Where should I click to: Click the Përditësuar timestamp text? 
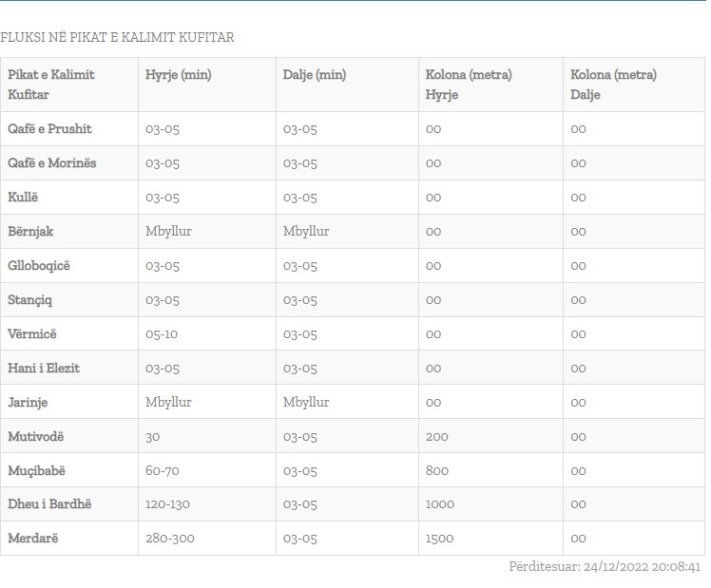click(x=605, y=567)
